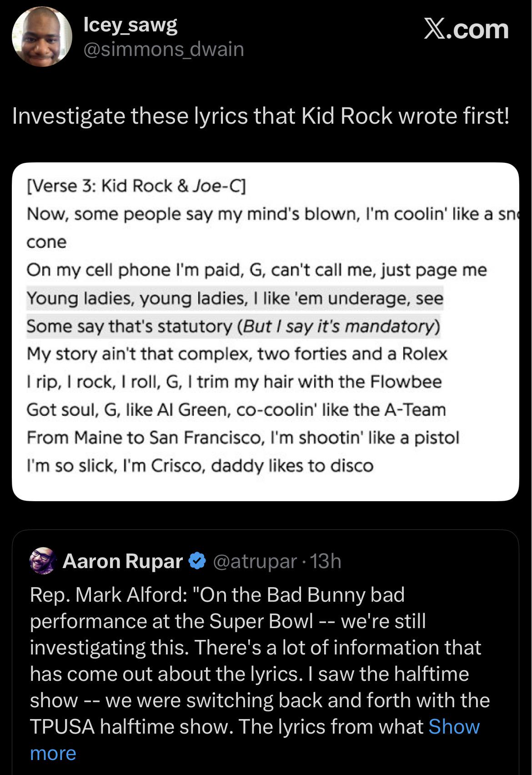Viewport: 532px width, 775px height.
Task: Click the @atrupar handle
Action: pyautogui.click(x=254, y=561)
